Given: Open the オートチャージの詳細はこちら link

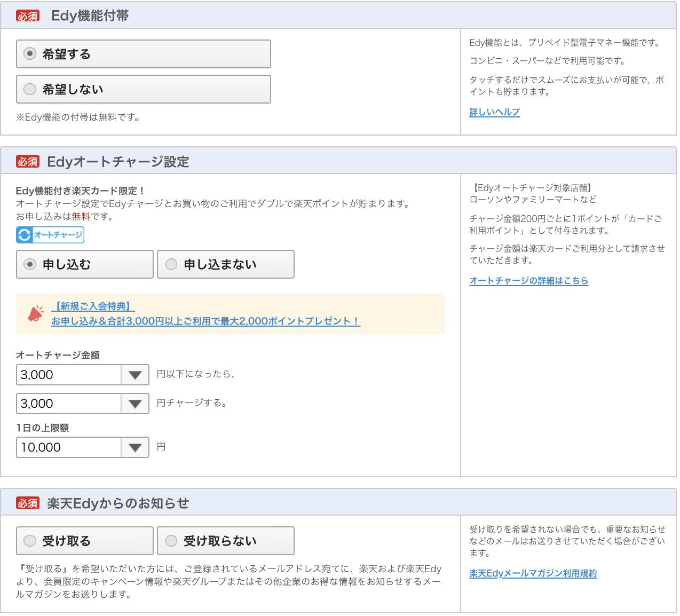Looking at the screenshot, I should point(529,281).
